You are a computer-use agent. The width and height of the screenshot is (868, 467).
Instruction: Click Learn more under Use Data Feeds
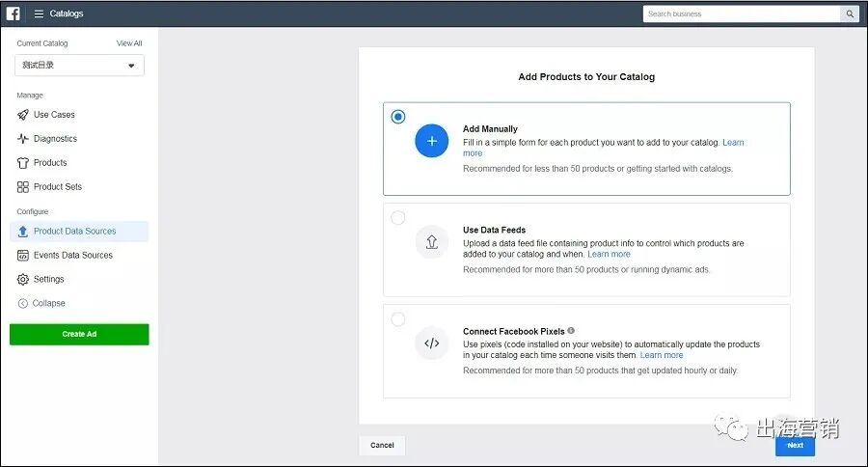pyautogui.click(x=609, y=255)
